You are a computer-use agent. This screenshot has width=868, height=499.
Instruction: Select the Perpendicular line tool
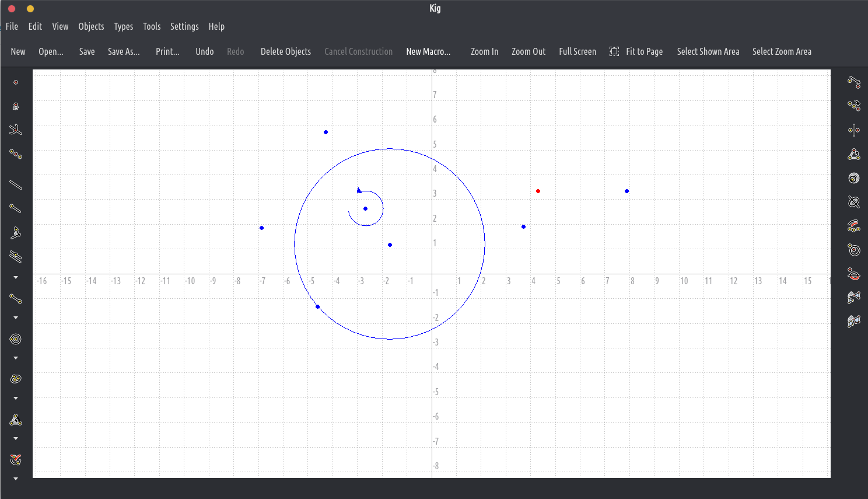tap(16, 232)
